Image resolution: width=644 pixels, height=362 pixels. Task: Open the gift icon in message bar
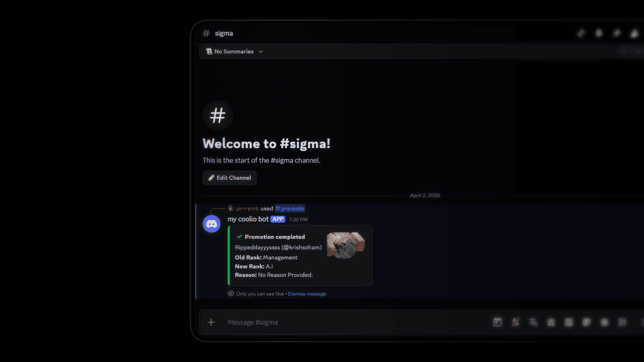pyautogui.click(x=551, y=322)
